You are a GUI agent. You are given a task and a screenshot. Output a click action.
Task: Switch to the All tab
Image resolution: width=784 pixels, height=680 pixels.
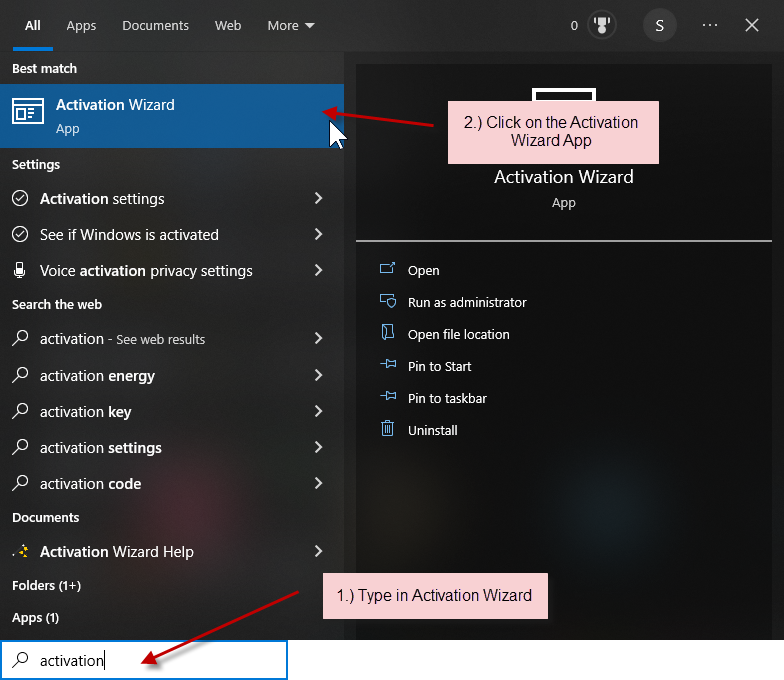tap(32, 26)
